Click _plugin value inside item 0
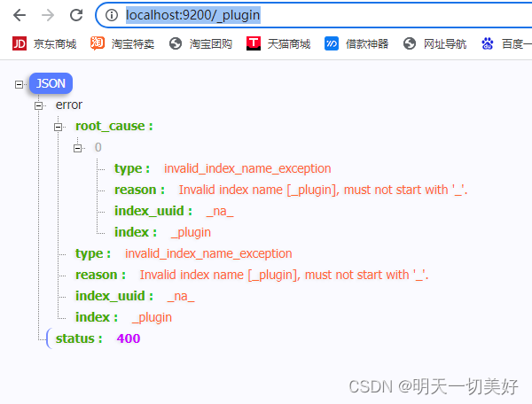This screenshot has height=404, width=532. (x=191, y=233)
